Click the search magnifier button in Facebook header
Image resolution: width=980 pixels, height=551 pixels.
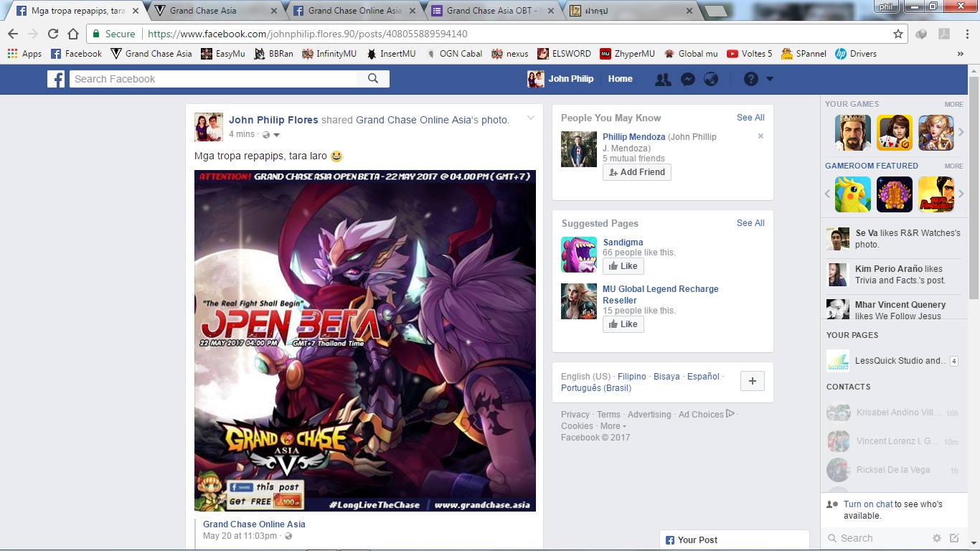tap(373, 79)
